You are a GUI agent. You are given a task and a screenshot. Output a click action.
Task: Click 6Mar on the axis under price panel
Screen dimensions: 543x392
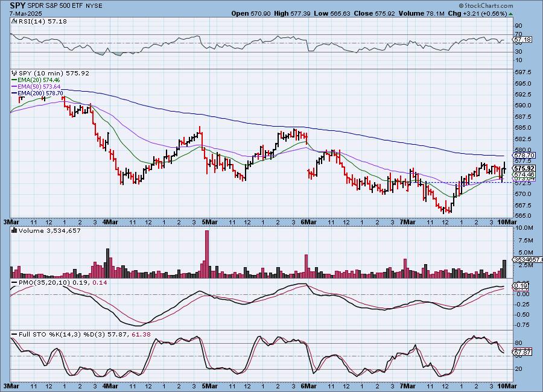click(308, 222)
